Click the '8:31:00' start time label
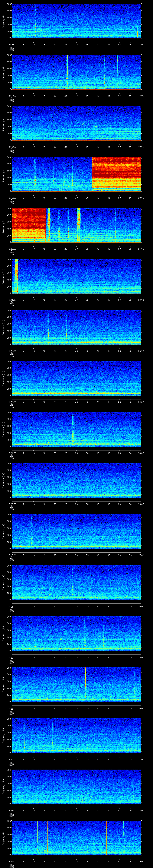This screenshot has height=868, width=153. click(x=12, y=810)
